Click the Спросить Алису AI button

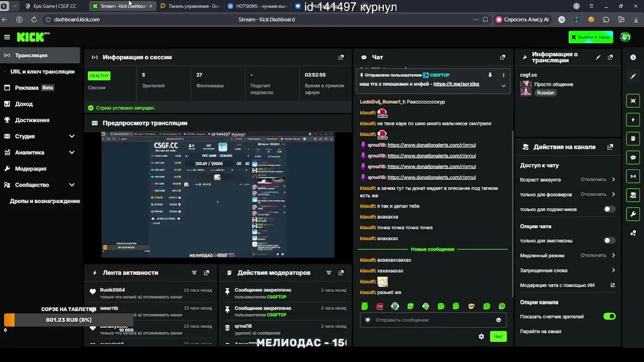(522, 20)
